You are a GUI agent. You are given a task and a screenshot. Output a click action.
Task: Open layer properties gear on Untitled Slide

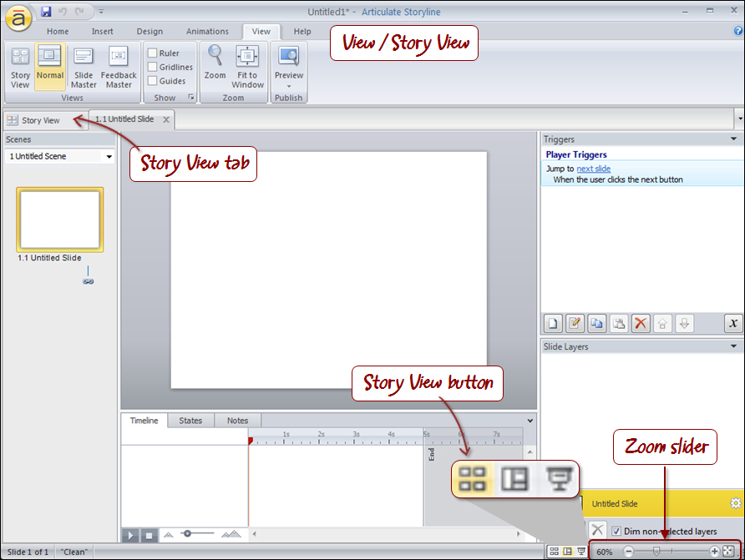coord(736,503)
